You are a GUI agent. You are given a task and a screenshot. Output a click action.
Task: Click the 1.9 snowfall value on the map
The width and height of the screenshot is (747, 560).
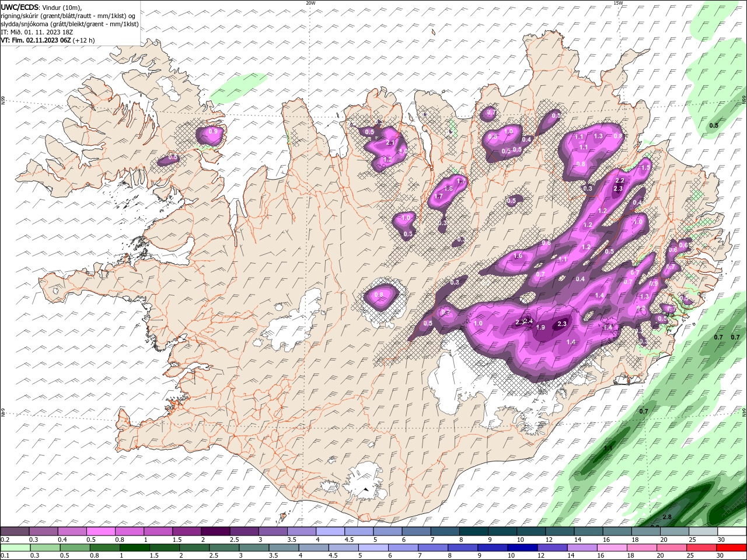540,327
